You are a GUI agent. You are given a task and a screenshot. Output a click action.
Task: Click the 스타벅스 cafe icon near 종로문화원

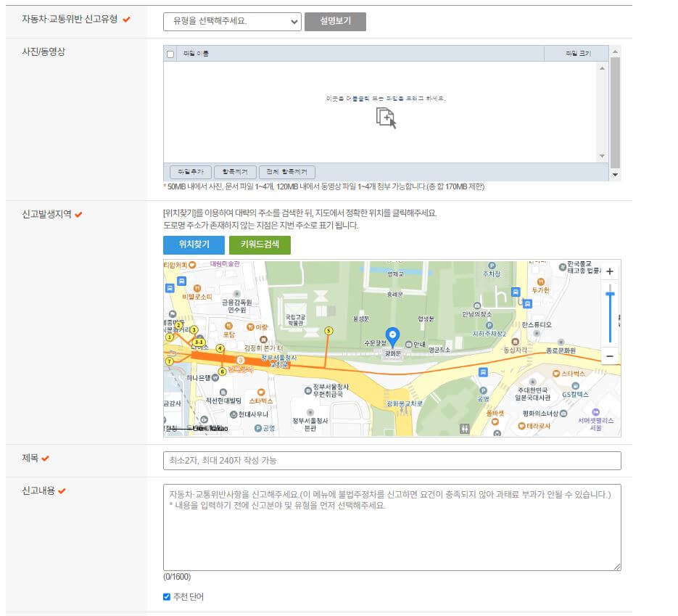[556, 374]
